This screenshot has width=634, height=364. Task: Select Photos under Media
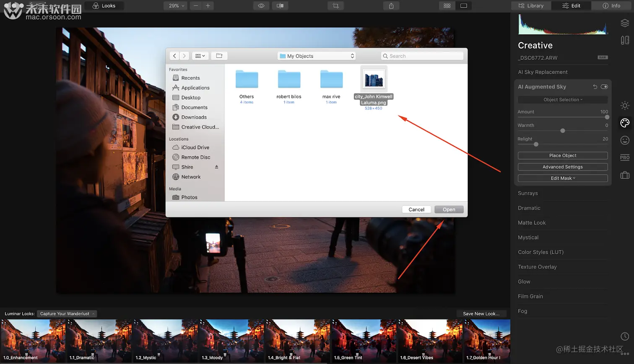point(189,197)
